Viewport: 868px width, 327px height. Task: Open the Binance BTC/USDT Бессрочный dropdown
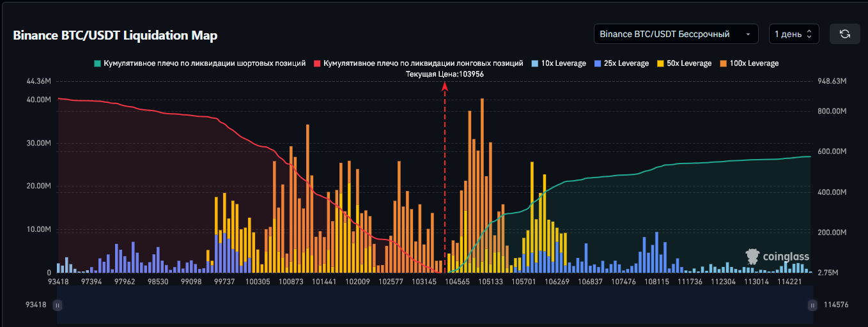coord(676,34)
